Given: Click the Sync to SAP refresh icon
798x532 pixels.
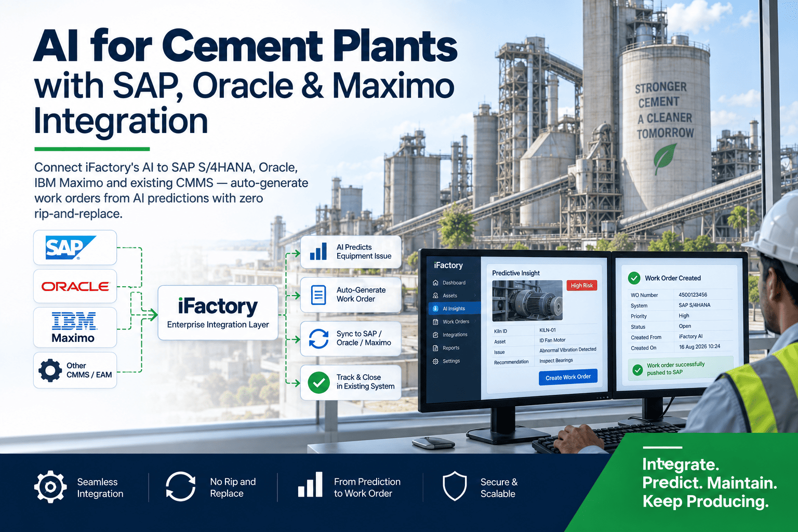Looking at the screenshot, I should [x=318, y=339].
